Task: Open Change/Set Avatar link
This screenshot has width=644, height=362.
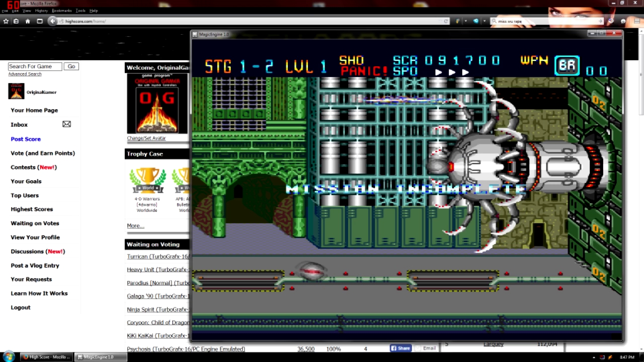Action: (146, 138)
